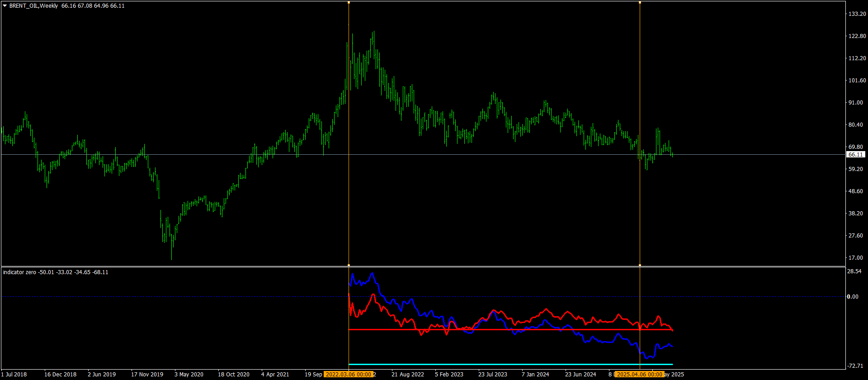Click the 66.11 current price label
Viewport: 868px width, 380px height.
(x=855, y=155)
